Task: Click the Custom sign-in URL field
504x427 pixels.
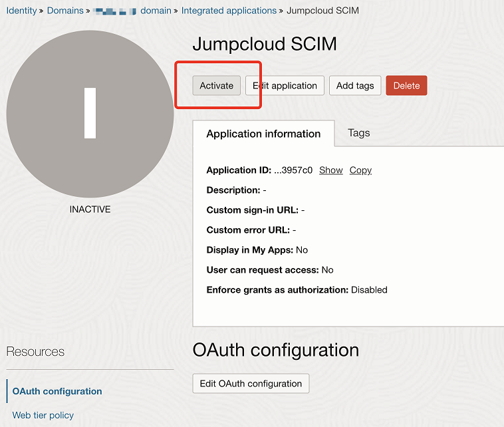Action: pyautogui.click(x=255, y=210)
